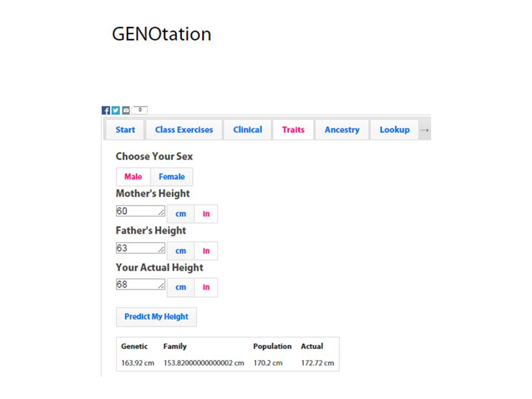Share page via Twitter icon
Viewport: 532px width, 399px height.
click(x=116, y=110)
